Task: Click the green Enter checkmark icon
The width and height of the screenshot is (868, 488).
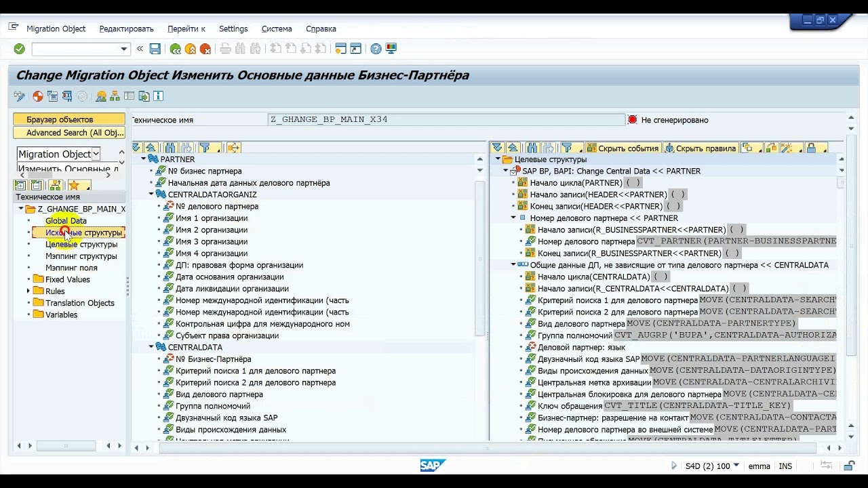Action: point(19,49)
